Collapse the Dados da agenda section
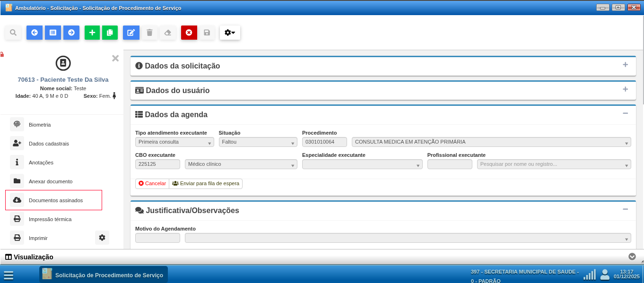The image size is (644, 283). tap(625, 113)
